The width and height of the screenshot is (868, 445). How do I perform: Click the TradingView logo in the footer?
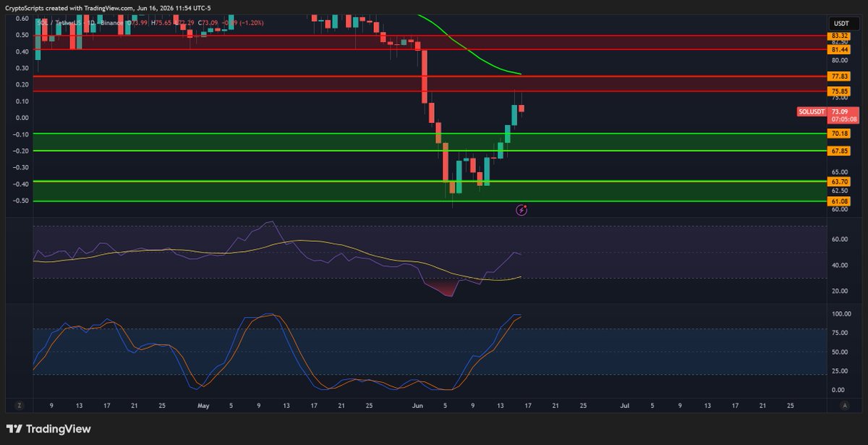click(48, 428)
